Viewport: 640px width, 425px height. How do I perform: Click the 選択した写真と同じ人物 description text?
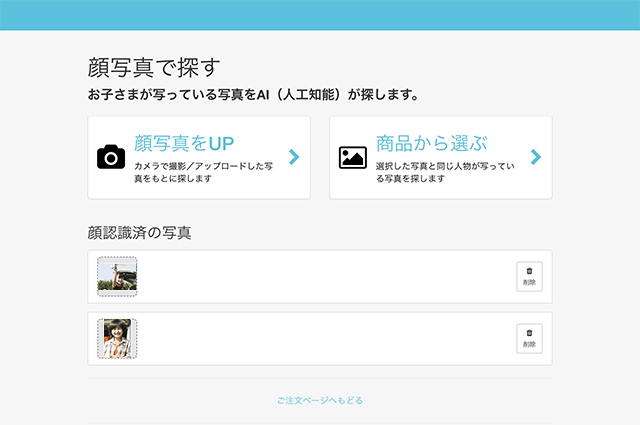(x=444, y=171)
